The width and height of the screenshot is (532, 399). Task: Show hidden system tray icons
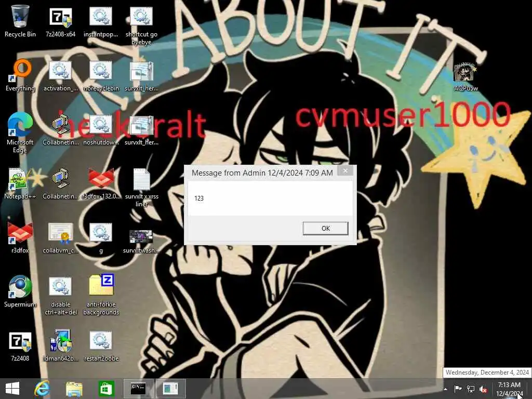pos(445,389)
